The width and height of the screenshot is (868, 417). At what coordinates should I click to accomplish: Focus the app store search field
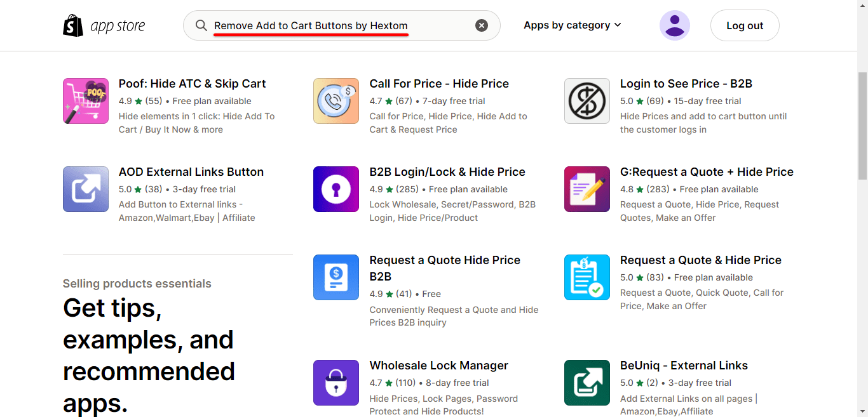click(342, 25)
